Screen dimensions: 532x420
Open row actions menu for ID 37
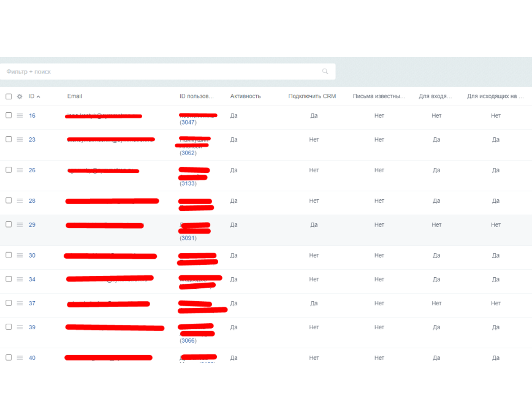pyautogui.click(x=20, y=304)
